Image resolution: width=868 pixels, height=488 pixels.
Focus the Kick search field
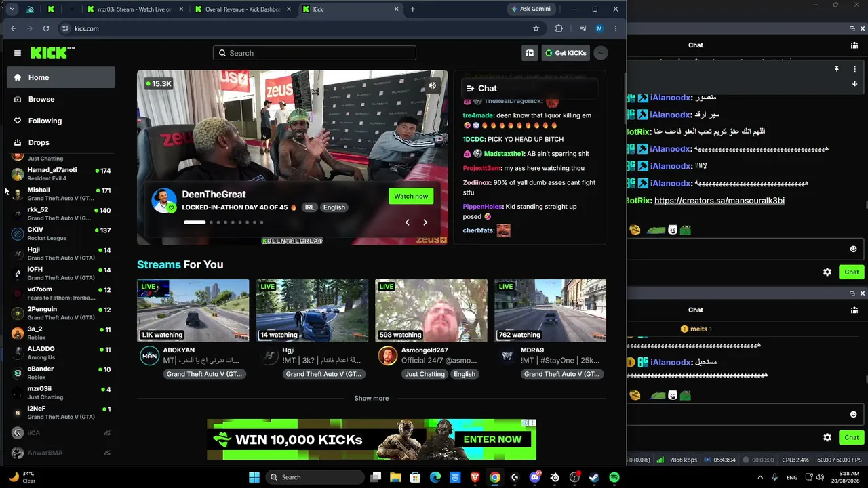click(315, 53)
